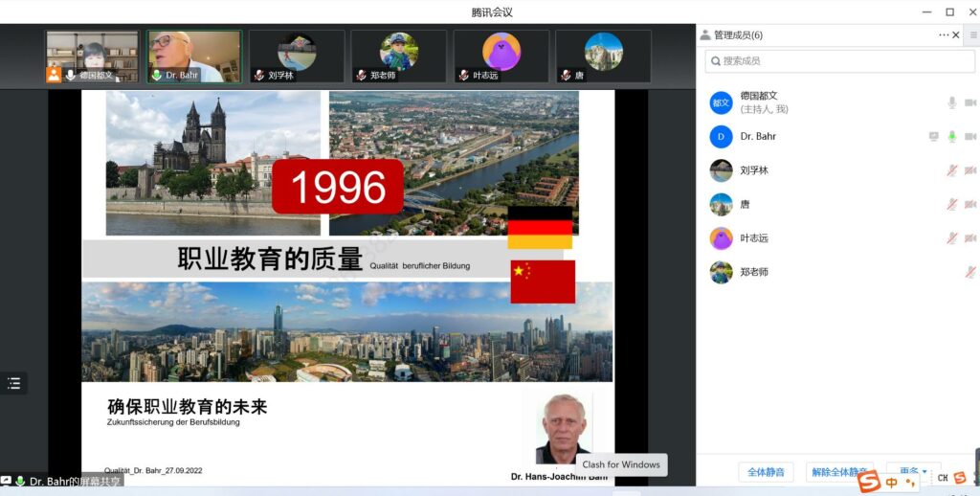Image resolution: width=980 pixels, height=496 pixels.
Task: Click muted mic icon on 刘孚林 tile
Action: point(258,75)
